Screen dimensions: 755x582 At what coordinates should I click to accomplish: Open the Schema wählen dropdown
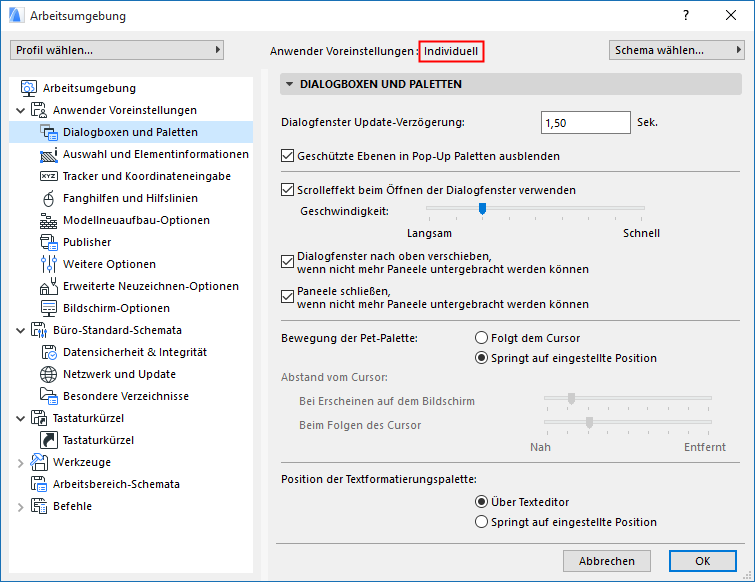pyautogui.click(x=677, y=49)
